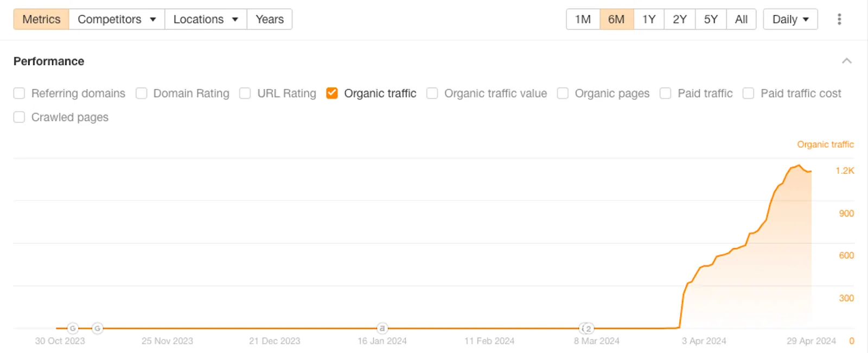Open the three-dot more options menu
The image size is (868, 353).
839,20
